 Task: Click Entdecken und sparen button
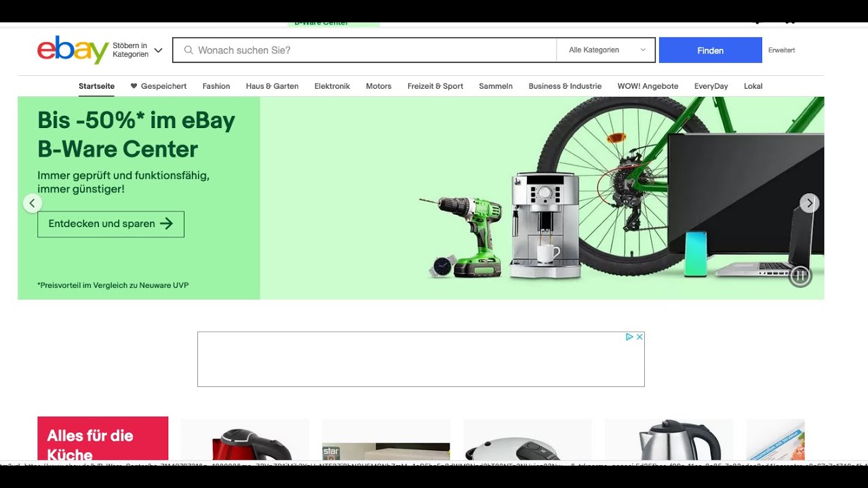click(111, 224)
